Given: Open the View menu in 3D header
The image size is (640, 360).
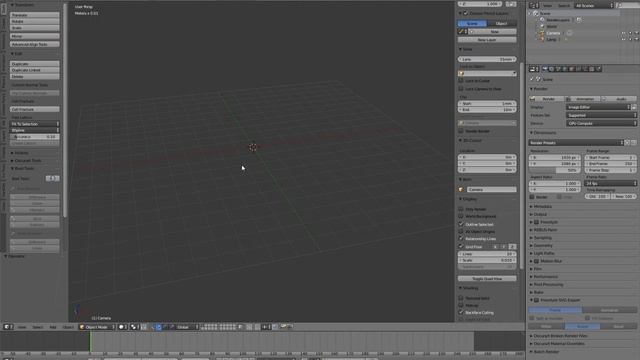Looking at the screenshot, I should (22, 327).
